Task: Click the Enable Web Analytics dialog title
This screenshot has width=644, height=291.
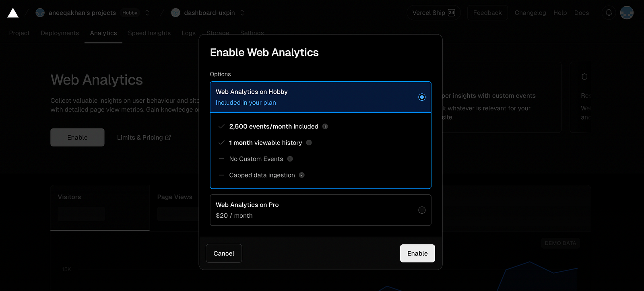Action: (264, 52)
